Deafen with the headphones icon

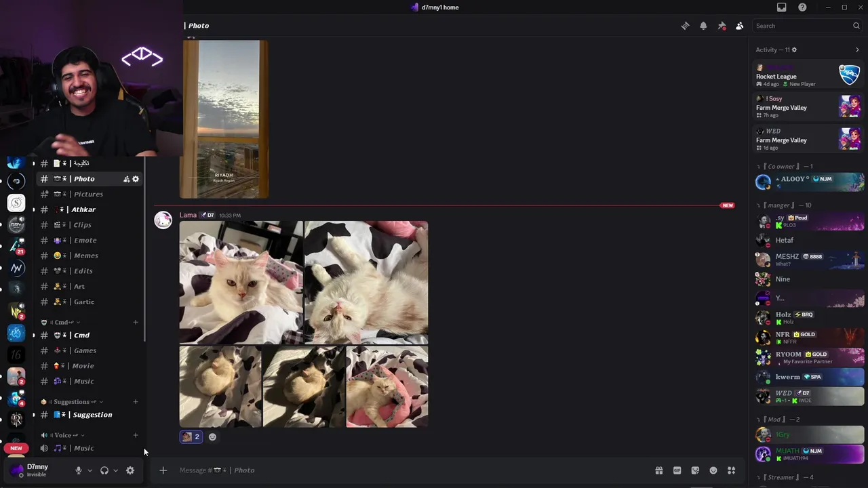[x=104, y=470]
